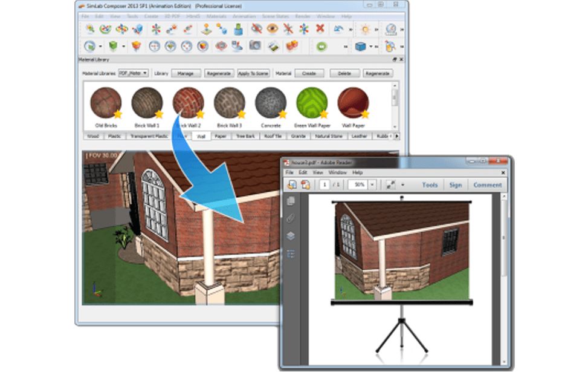Viewport: 588px width, 372px height.
Task: Click the circular arrow view icon in second row
Action: [x=89, y=46]
